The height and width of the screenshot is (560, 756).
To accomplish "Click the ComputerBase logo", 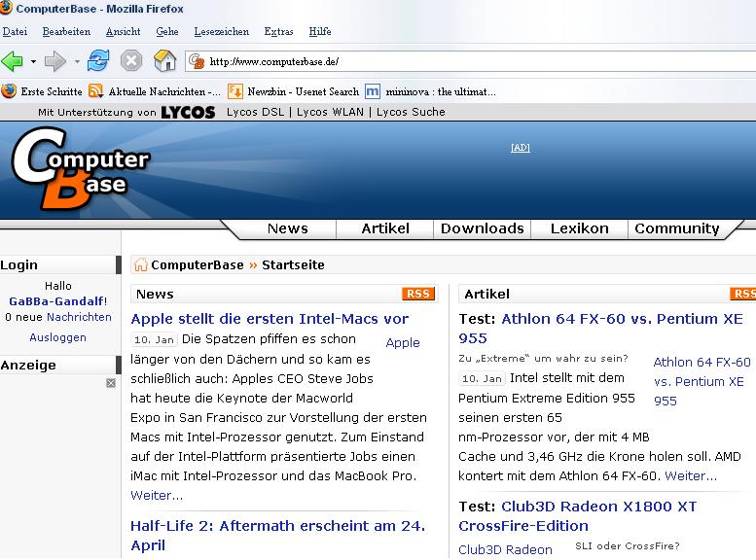I will click(81, 168).
